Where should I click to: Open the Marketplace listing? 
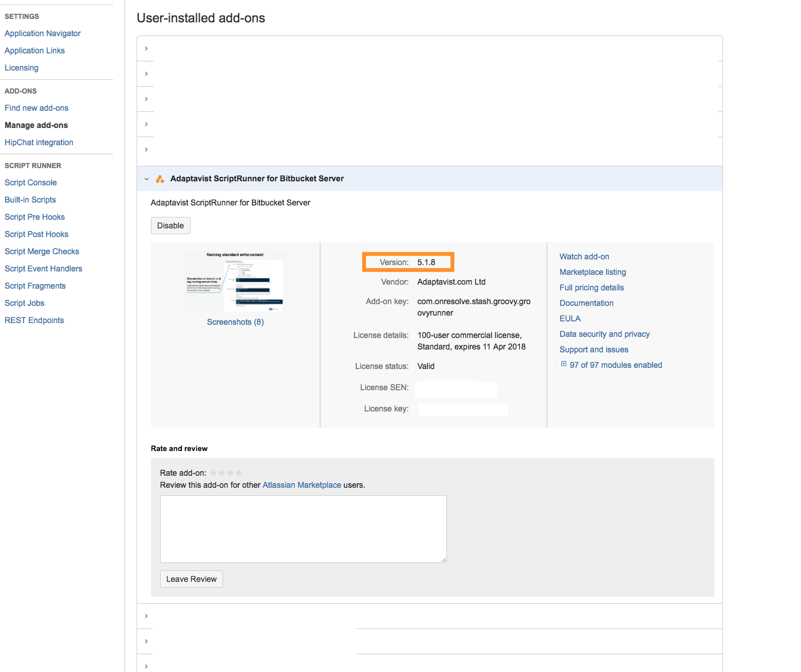[592, 271]
